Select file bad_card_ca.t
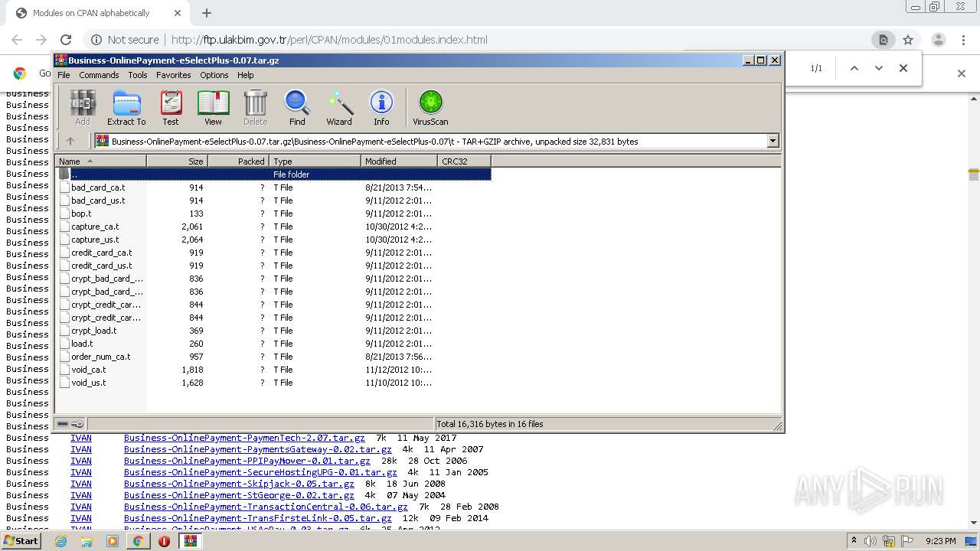The height and width of the screenshot is (551, 980). coord(98,187)
